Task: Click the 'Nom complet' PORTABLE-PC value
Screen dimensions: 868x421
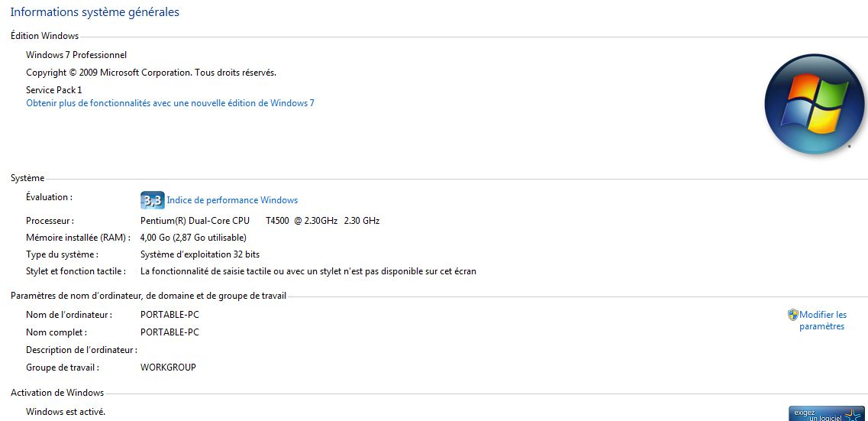Action: 169,332
